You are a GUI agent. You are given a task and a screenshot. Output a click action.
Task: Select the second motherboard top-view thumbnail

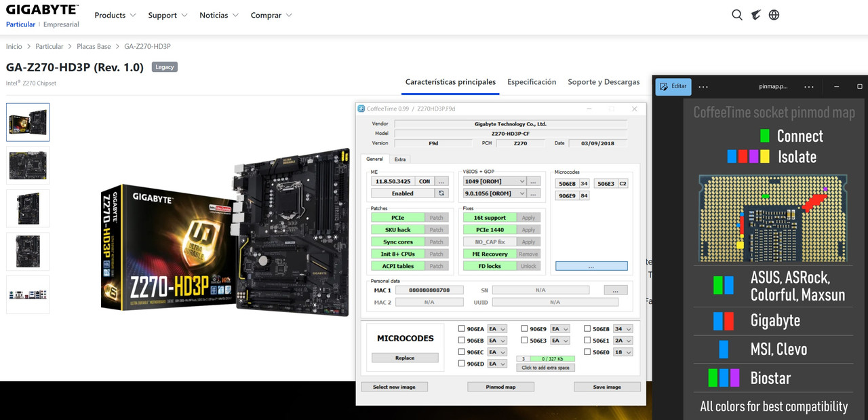[28, 165]
